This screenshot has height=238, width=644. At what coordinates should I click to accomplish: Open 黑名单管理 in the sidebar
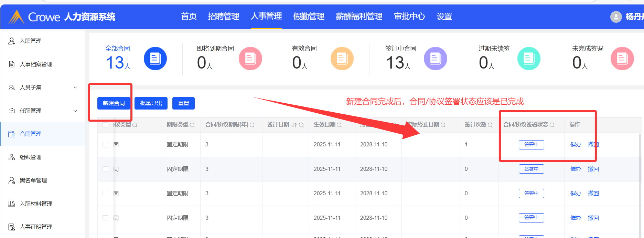click(x=33, y=180)
